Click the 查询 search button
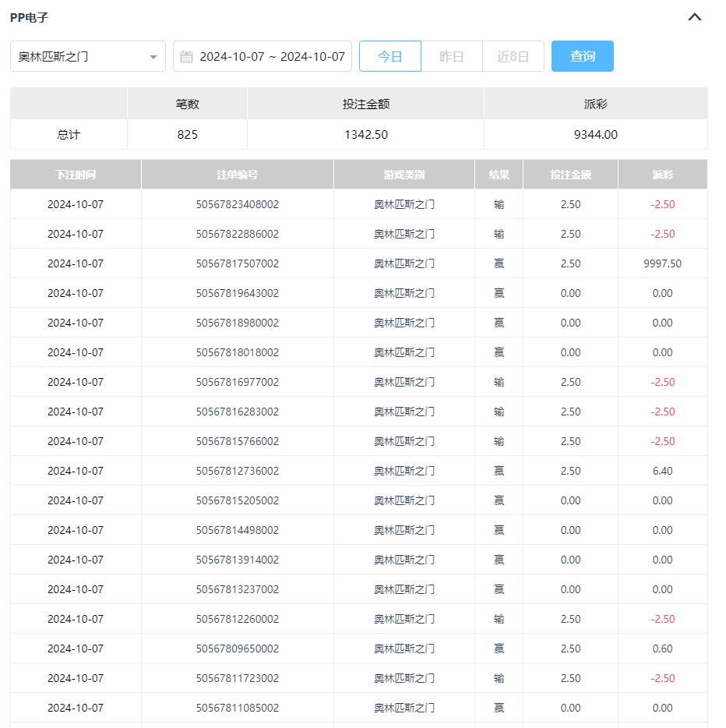726x728 pixels. 582,56
